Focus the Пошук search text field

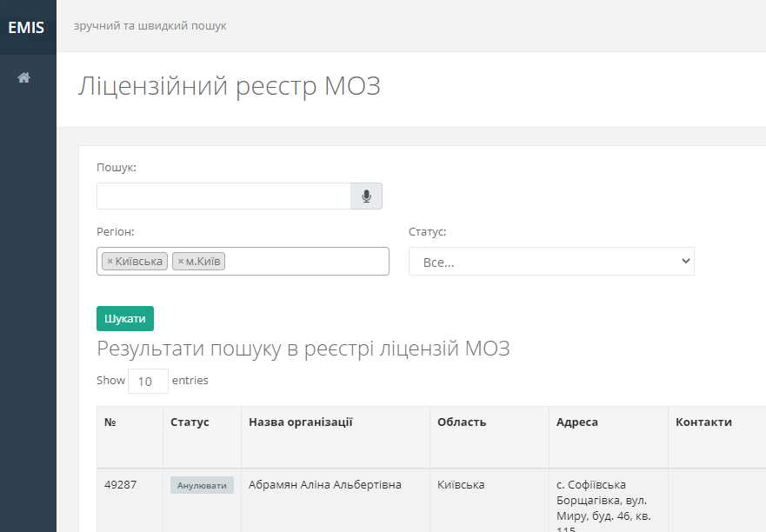[223, 196]
